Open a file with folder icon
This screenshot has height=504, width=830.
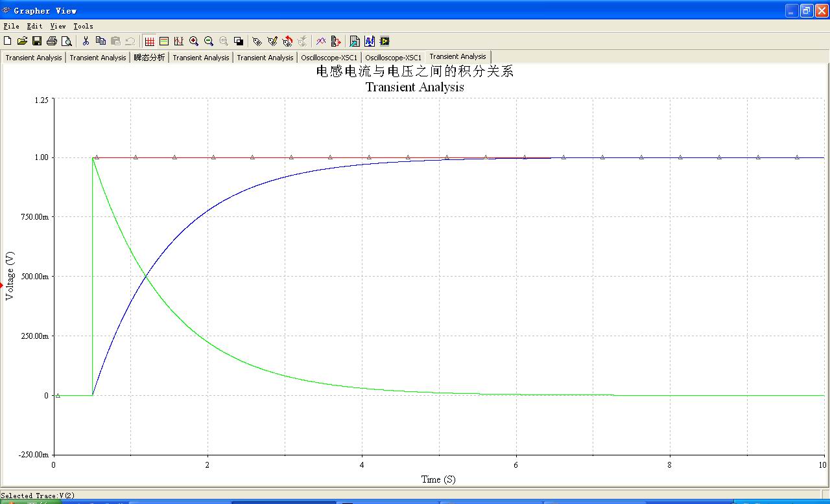(22, 41)
